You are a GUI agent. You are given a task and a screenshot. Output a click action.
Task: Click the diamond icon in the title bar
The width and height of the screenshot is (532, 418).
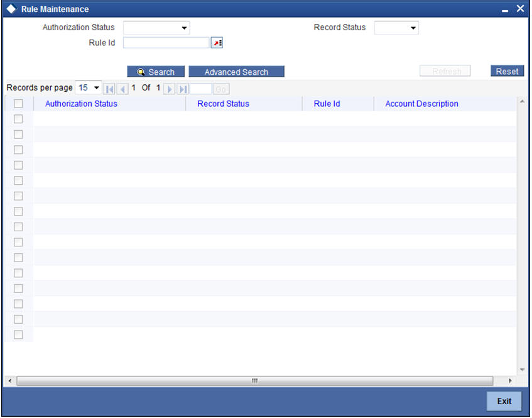click(x=11, y=9)
